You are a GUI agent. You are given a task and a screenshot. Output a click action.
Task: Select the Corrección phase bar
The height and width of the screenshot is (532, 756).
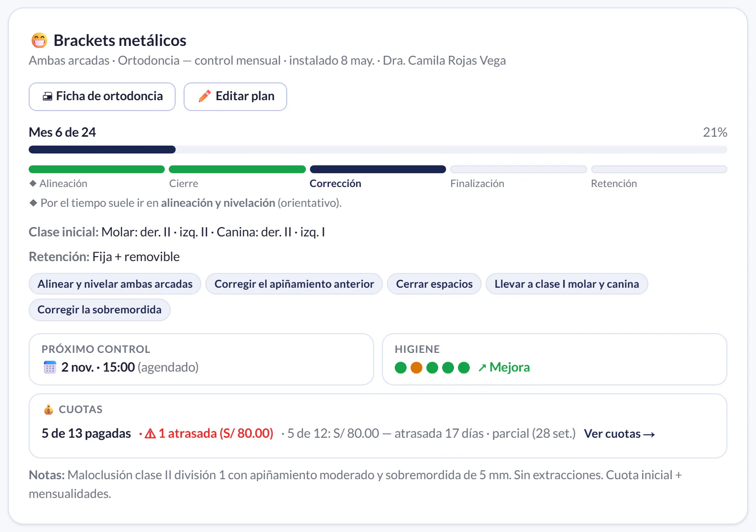click(378, 169)
